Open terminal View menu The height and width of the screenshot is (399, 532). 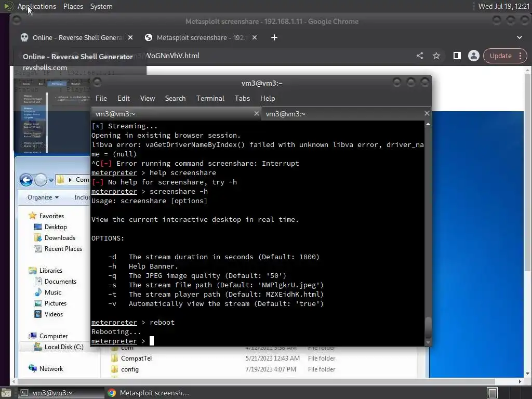coord(148,98)
